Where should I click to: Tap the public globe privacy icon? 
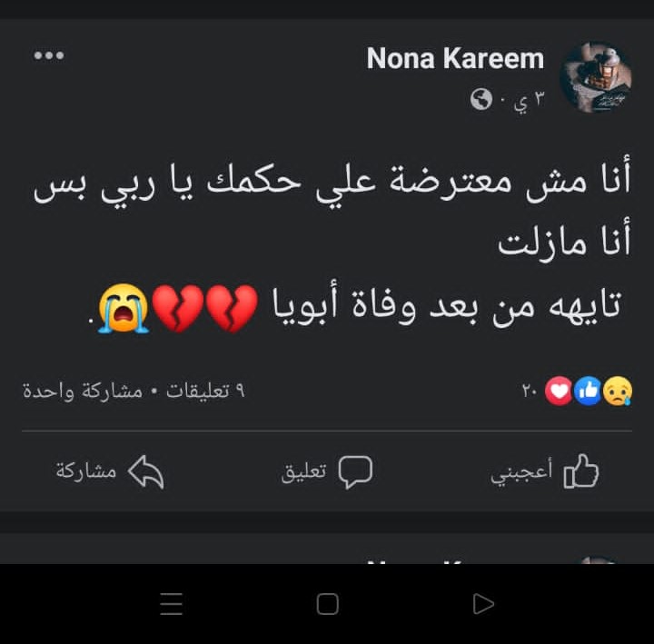481,99
